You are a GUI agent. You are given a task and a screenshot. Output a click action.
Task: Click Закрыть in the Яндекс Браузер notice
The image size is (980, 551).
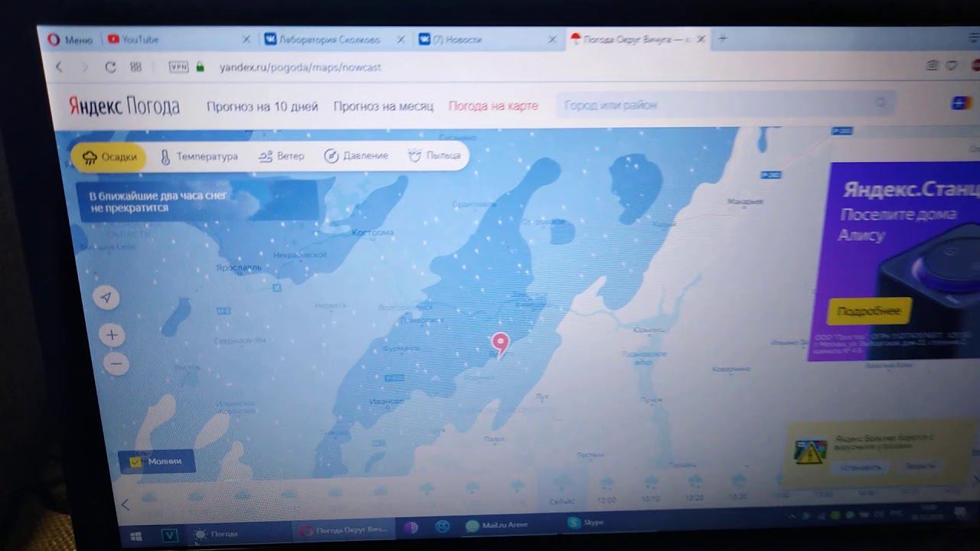pos(920,465)
